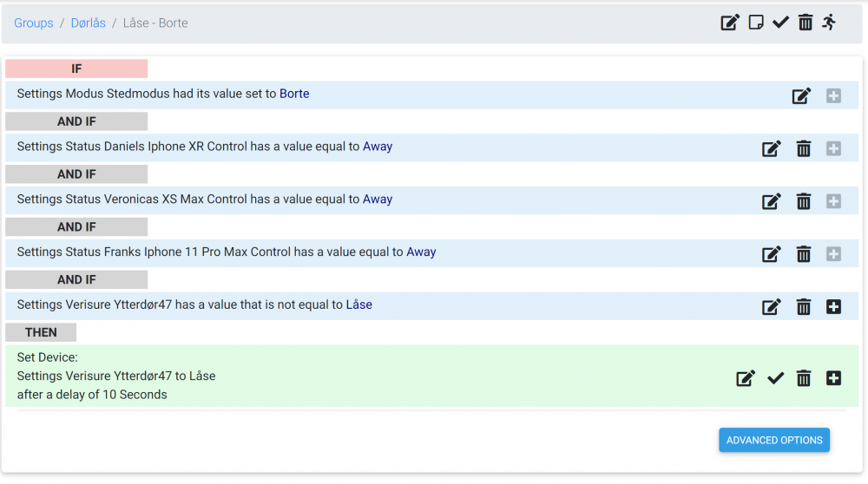Image resolution: width=868 pixels, height=484 pixels.
Task: Go to Groups breadcrumb link
Action: (x=34, y=23)
